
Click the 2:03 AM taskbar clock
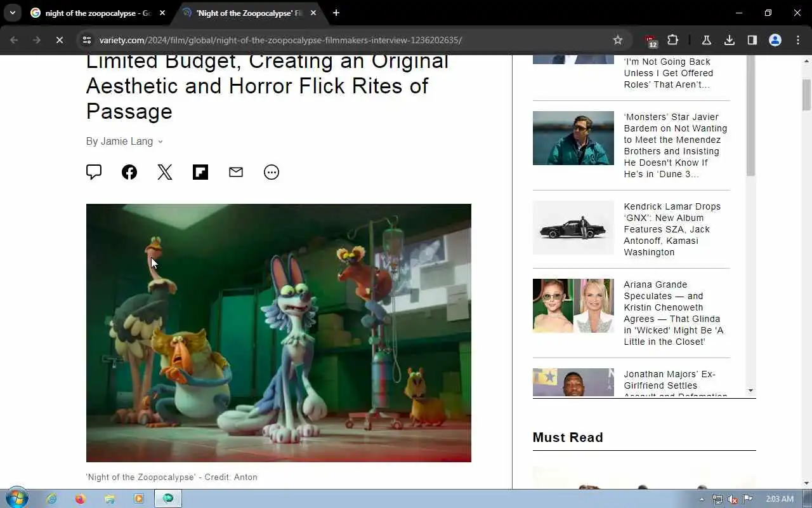point(780,498)
